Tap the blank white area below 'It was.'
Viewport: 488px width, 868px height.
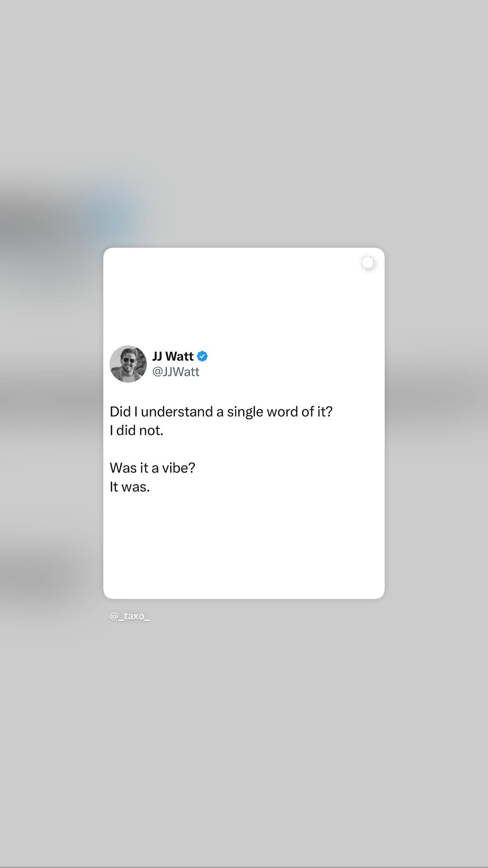tap(244, 547)
